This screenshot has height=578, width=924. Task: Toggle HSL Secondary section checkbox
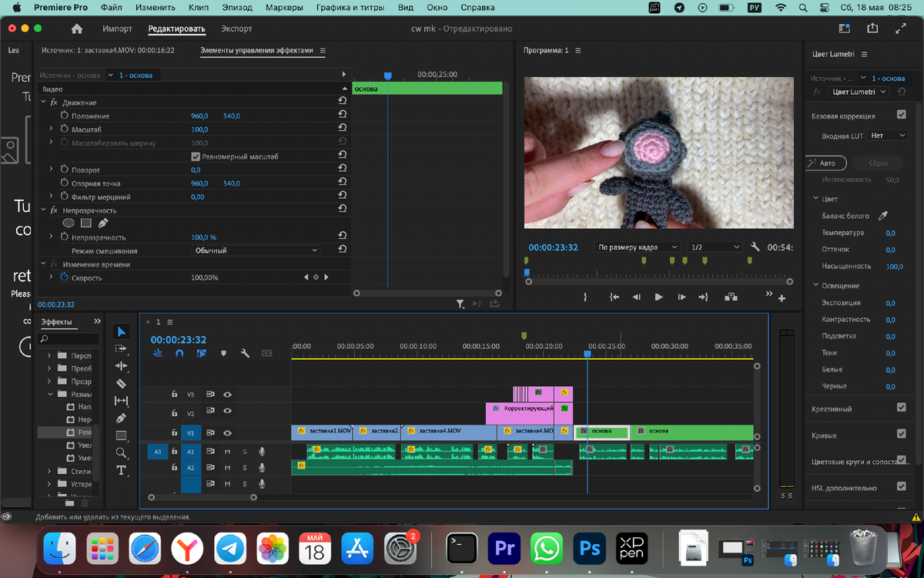(902, 487)
